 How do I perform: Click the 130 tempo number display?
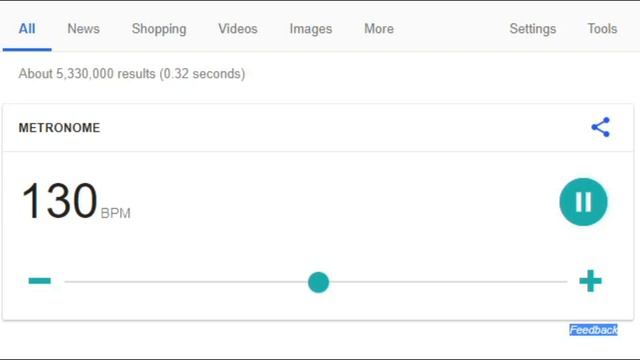click(60, 201)
